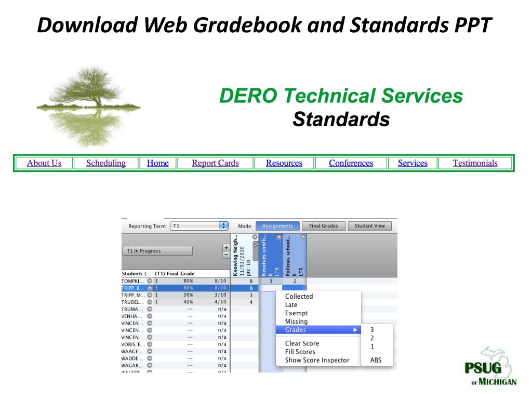Click the Students column header
This screenshot has width=532, height=399.
137,273
